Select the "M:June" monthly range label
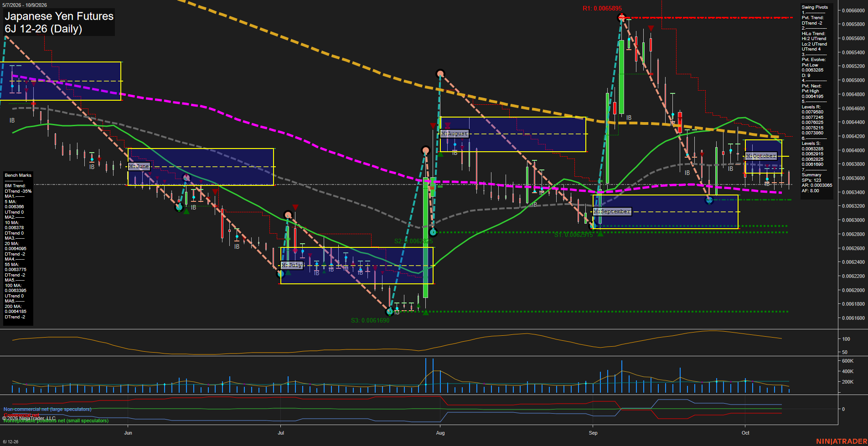Viewport: 868px width, 446px height. [139, 166]
